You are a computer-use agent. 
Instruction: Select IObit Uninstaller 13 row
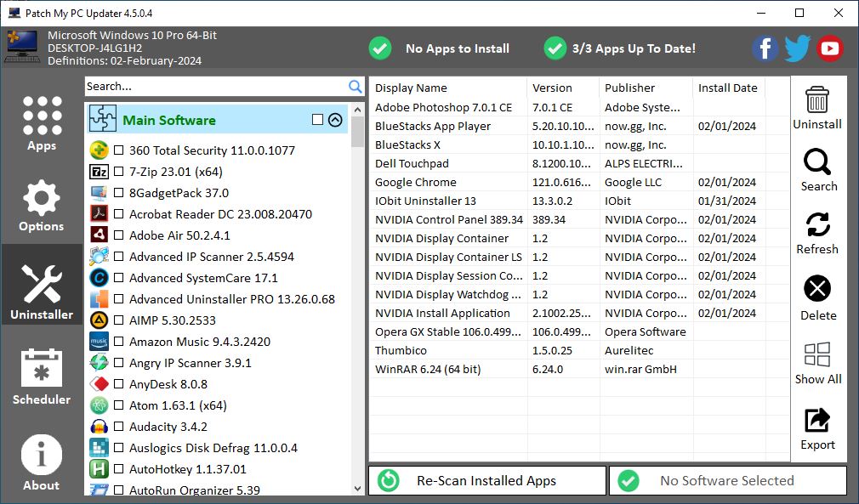point(579,201)
